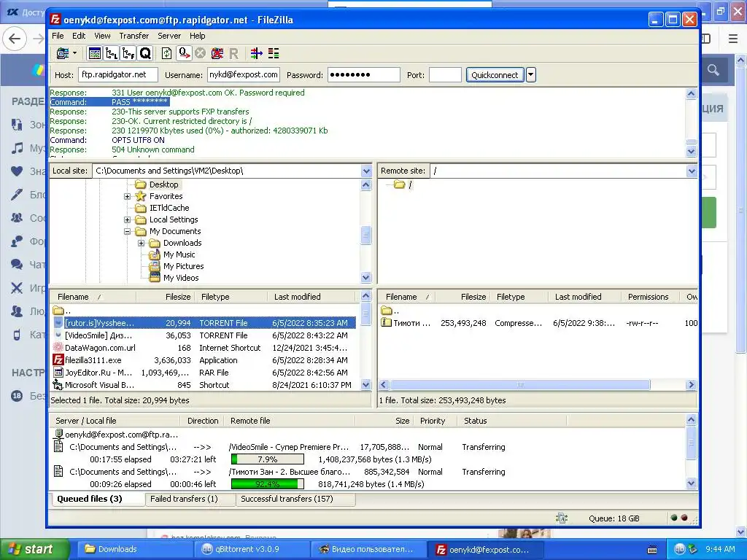This screenshot has height=560, width=747.
Task: Select IETldCache folder in tree
Action: (169, 208)
